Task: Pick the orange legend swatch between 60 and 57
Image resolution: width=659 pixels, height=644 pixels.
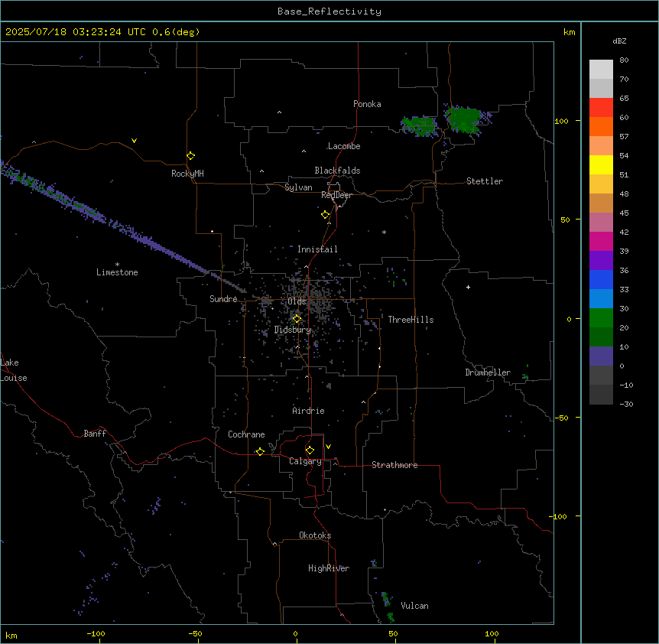Action: tap(601, 127)
